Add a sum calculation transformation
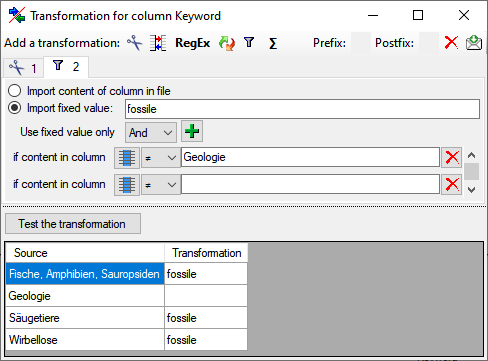 point(273,43)
